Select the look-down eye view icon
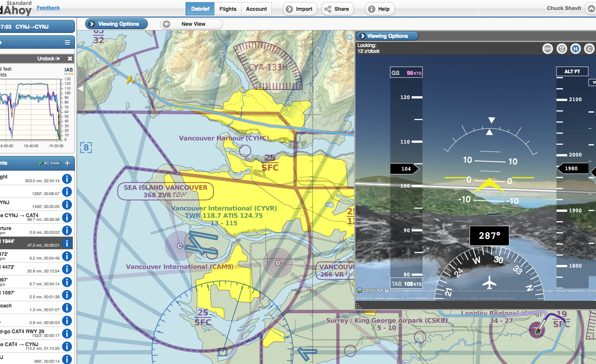This screenshot has width=596, height=364. (x=561, y=49)
